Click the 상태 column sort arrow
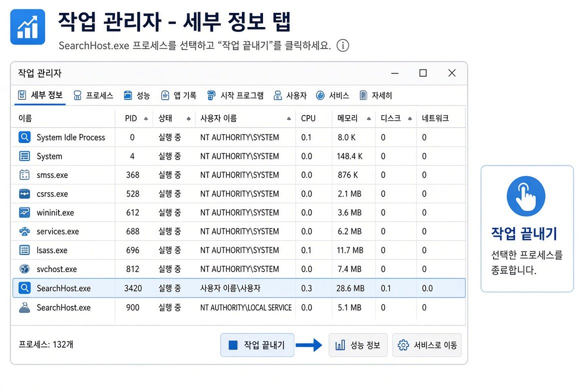This screenshot has height=392, width=584. [x=188, y=118]
